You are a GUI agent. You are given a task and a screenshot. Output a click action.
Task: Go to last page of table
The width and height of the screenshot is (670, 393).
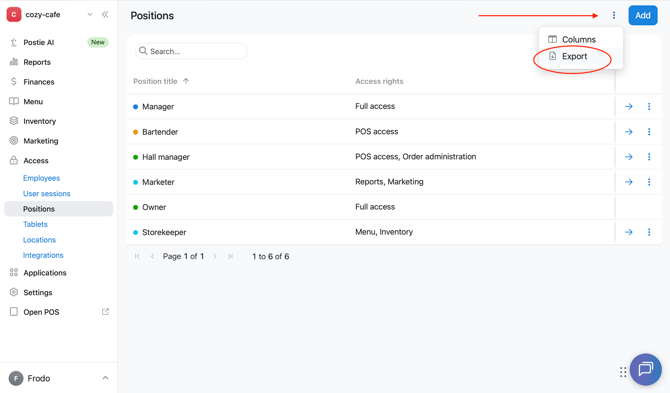pyautogui.click(x=230, y=256)
